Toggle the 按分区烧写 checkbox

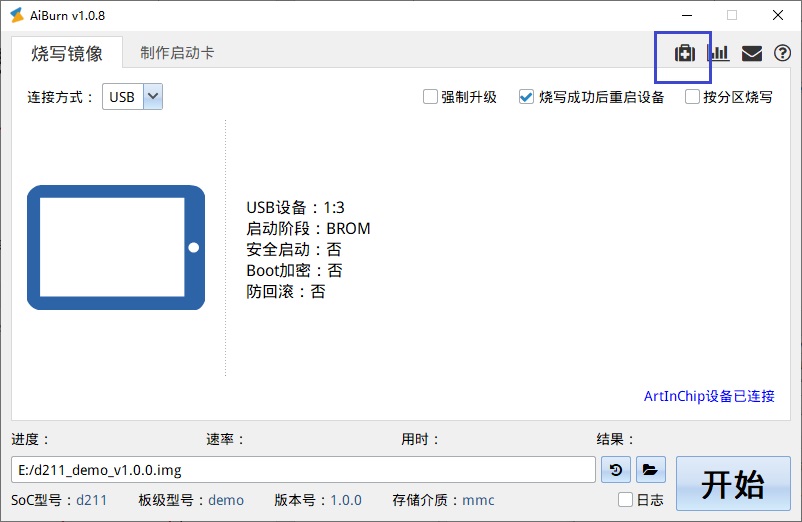pos(692,97)
